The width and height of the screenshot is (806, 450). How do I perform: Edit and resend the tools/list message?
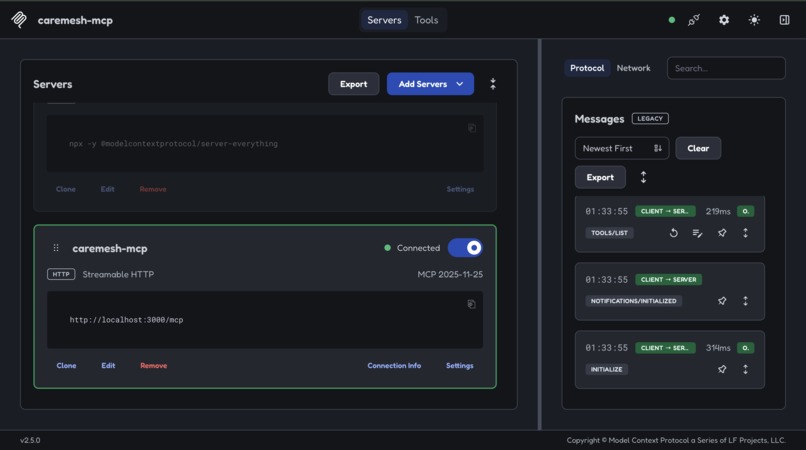click(x=697, y=233)
